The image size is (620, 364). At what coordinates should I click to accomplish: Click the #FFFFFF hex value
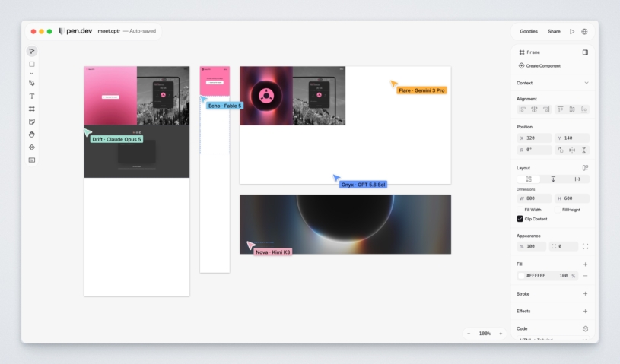click(536, 276)
